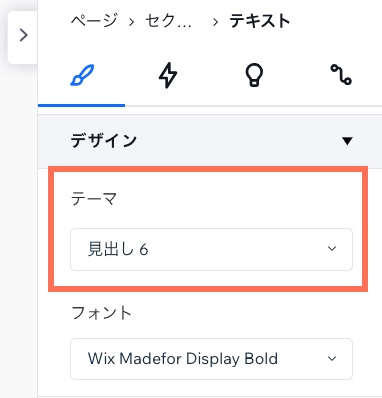Open the connector path tab icon
Screen dimensions: 382x398
coord(341,75)
